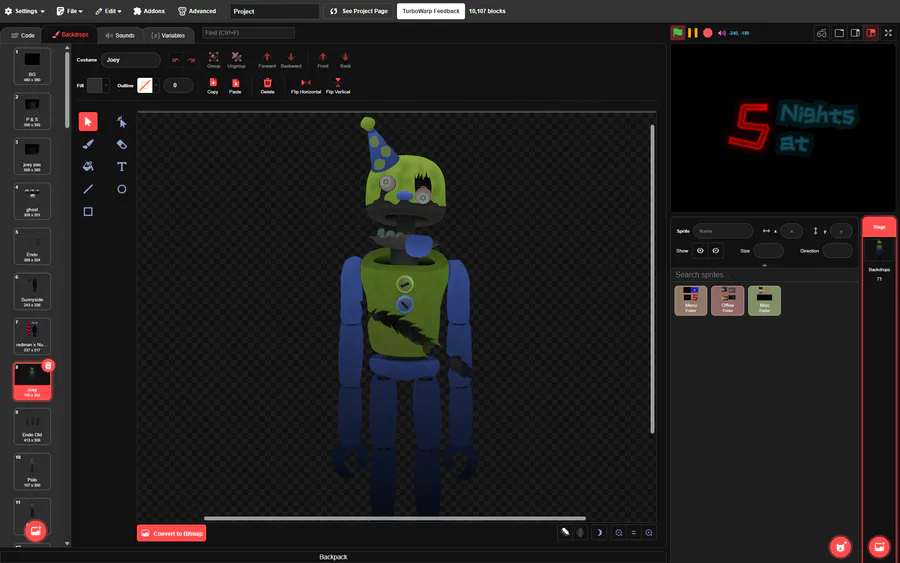Toggle the red highlighted stage layout button
The height and width of the screenshot is (563, 900).
coord(871,33)
